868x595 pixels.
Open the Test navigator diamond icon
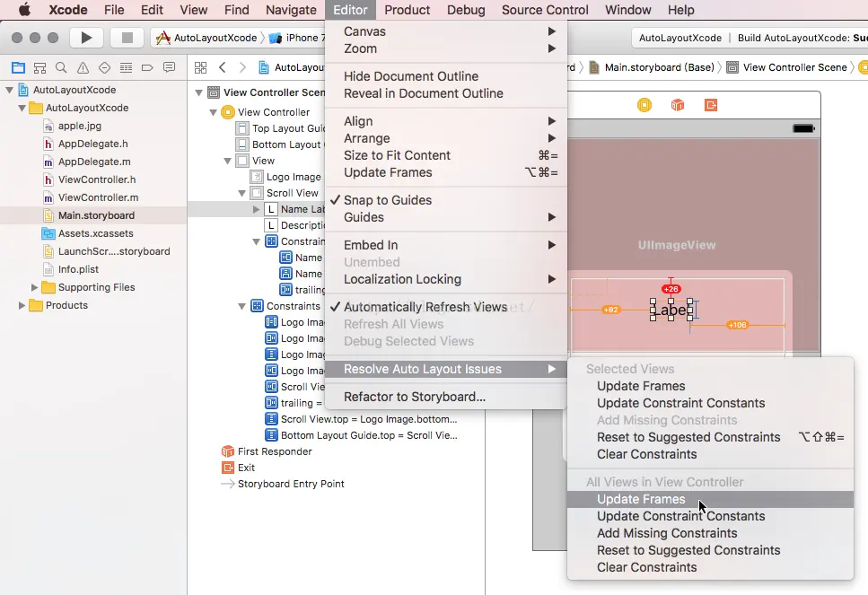pyautogui.click(x=104, y=67)
